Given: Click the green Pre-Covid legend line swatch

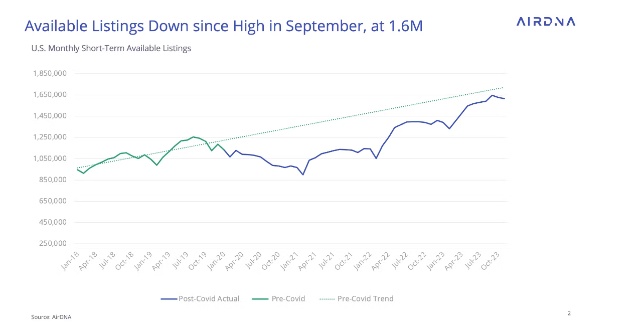Looking at the screenshot, I should (262, 299).
